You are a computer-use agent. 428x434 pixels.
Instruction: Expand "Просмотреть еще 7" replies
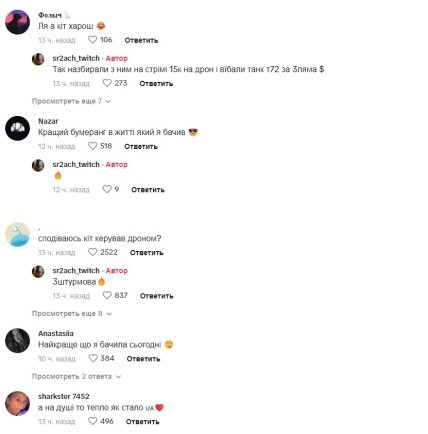(x=71, y=101)
